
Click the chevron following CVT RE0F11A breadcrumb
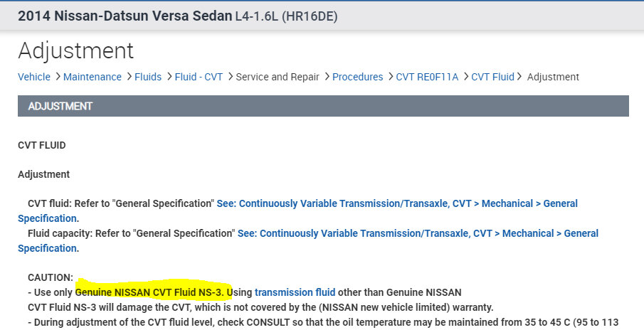click(465, 76)
